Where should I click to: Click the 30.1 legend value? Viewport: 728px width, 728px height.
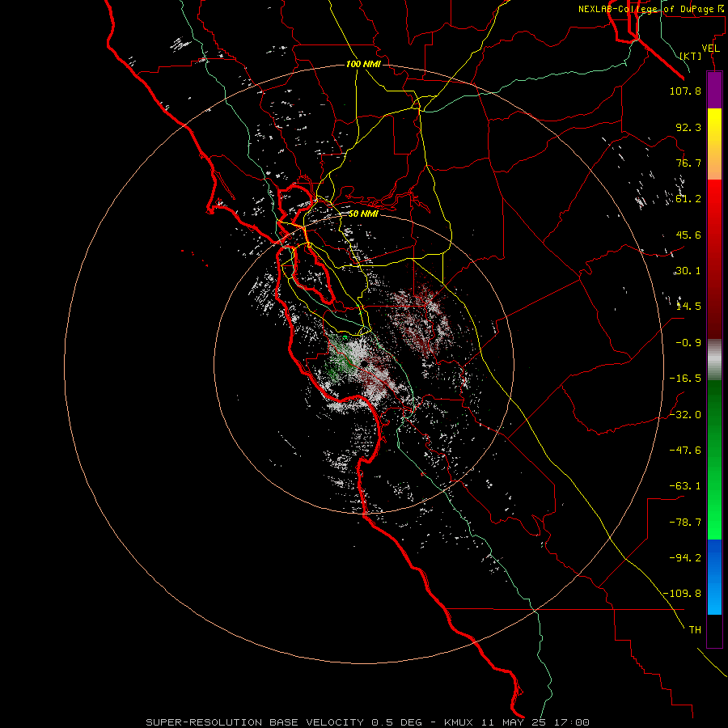pyautogui.click(x=688, y=271)
